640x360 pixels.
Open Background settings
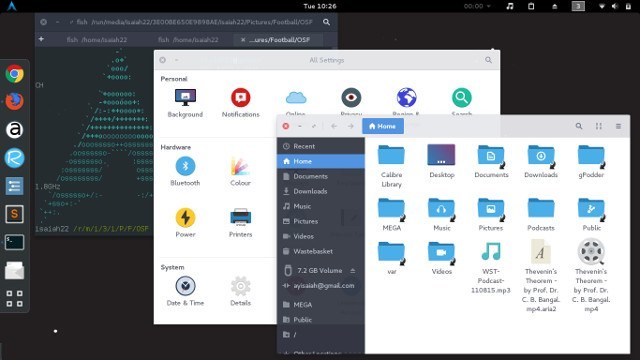pos(185,103)
